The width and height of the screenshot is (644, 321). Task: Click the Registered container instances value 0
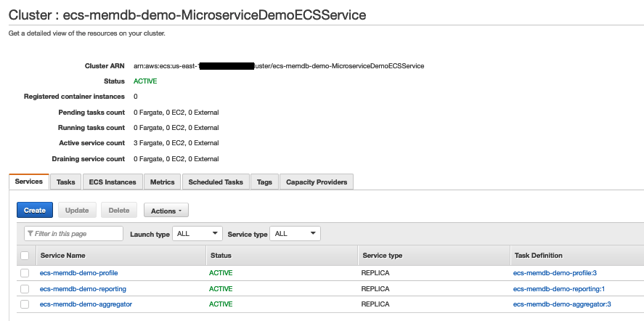(x=136, y=97)
